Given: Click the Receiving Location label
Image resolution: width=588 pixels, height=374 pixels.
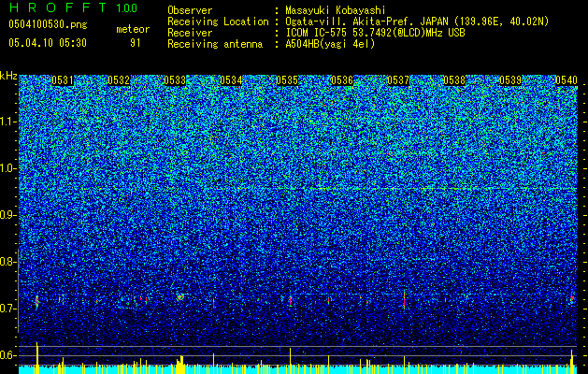Looking at the screenshot, I should 218,22.
